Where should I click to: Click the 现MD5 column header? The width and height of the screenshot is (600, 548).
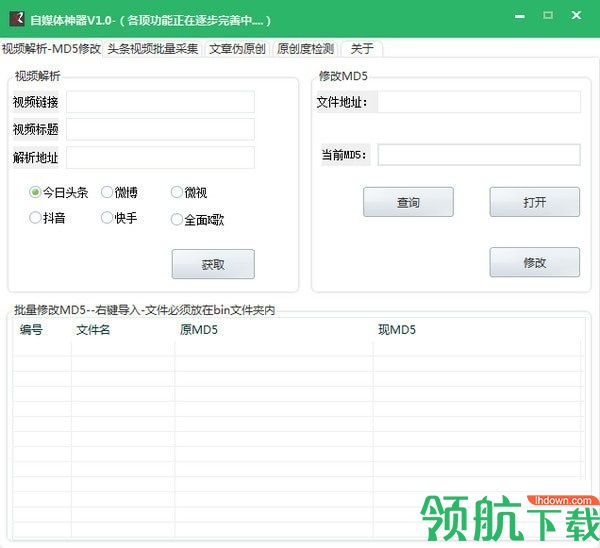point(478,329)
